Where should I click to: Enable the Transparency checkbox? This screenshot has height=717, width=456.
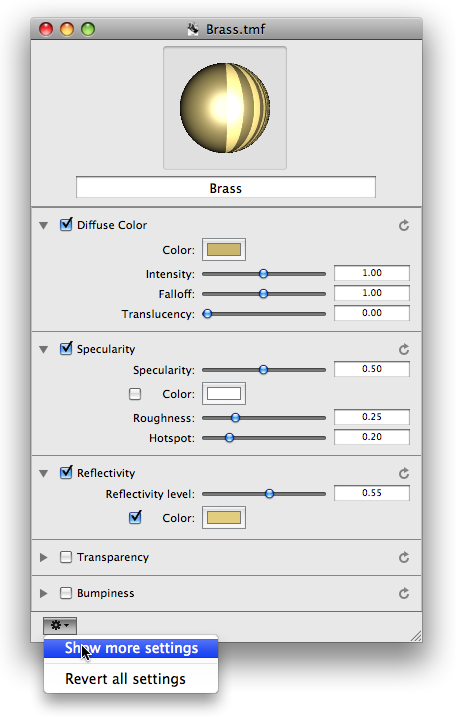pyautogui.click(x=66, y=557)
